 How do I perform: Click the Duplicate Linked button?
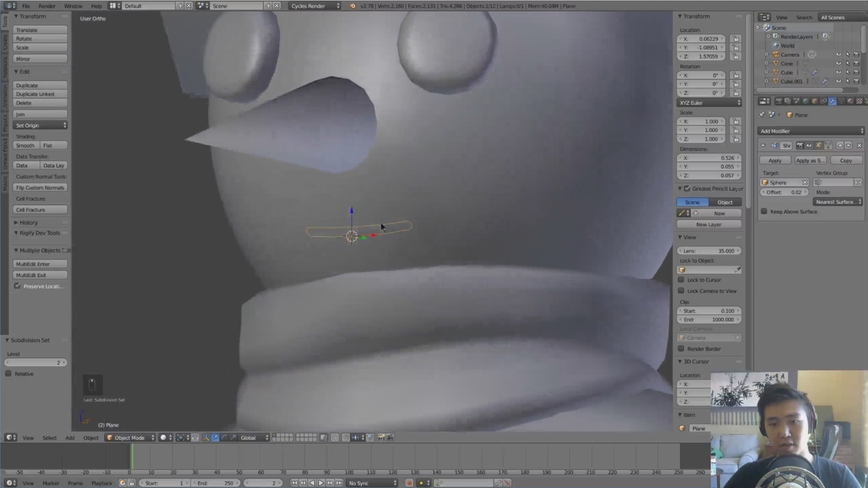click(35, 94)
